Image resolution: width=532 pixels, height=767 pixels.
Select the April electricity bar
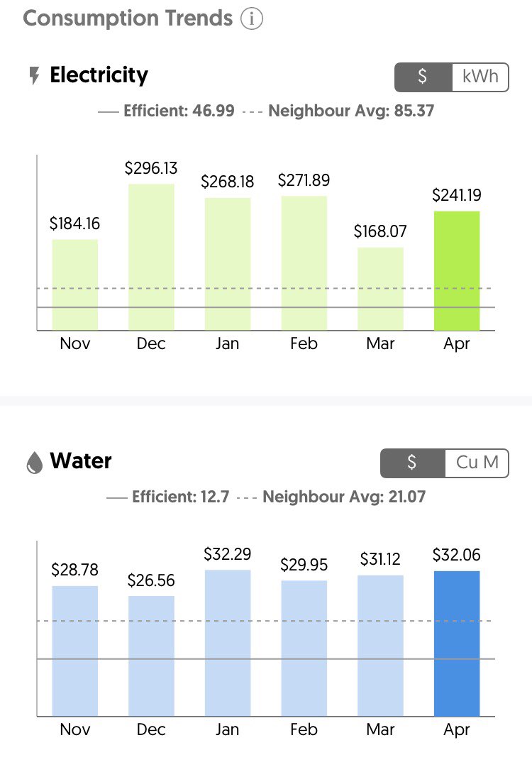pos(456,270)
